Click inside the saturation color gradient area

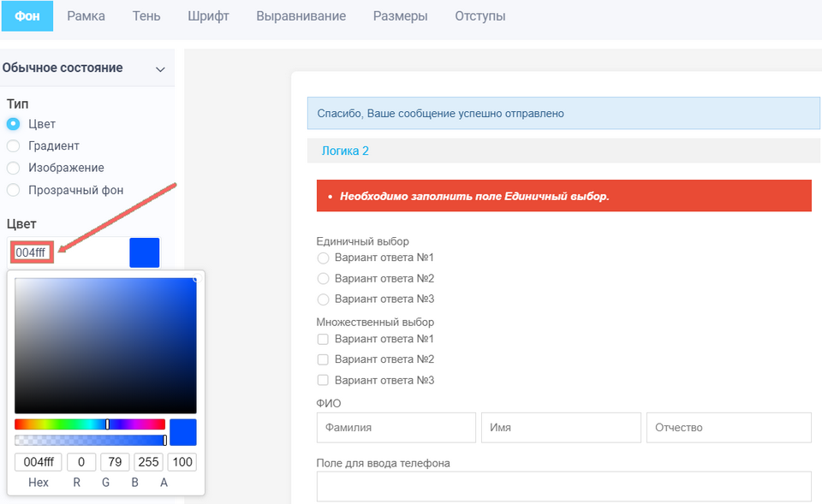pyautogui.click(x=105, y=345)
